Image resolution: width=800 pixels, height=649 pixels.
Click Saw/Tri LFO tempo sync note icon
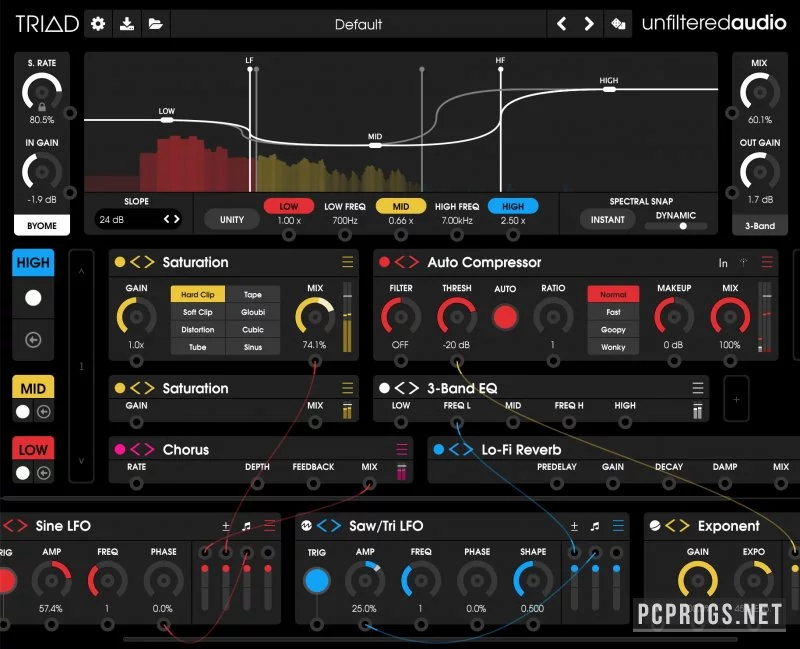(595, 526)
